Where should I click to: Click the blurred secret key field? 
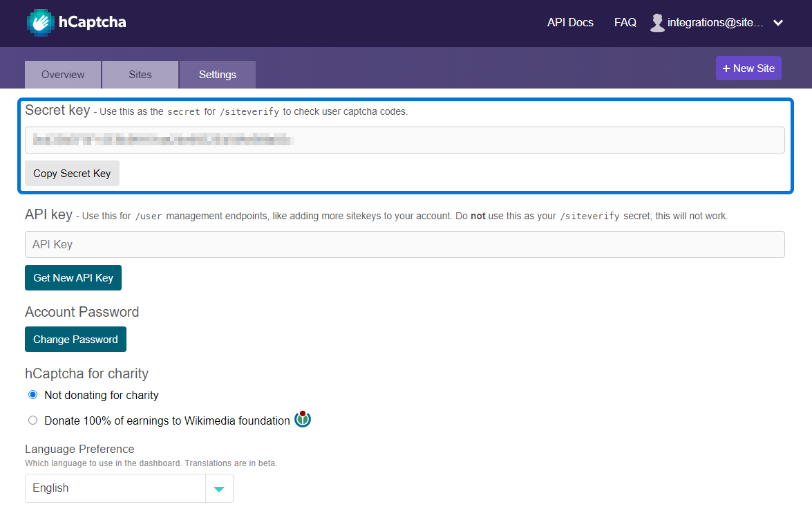pyautogui.click(x=405, y=140)
